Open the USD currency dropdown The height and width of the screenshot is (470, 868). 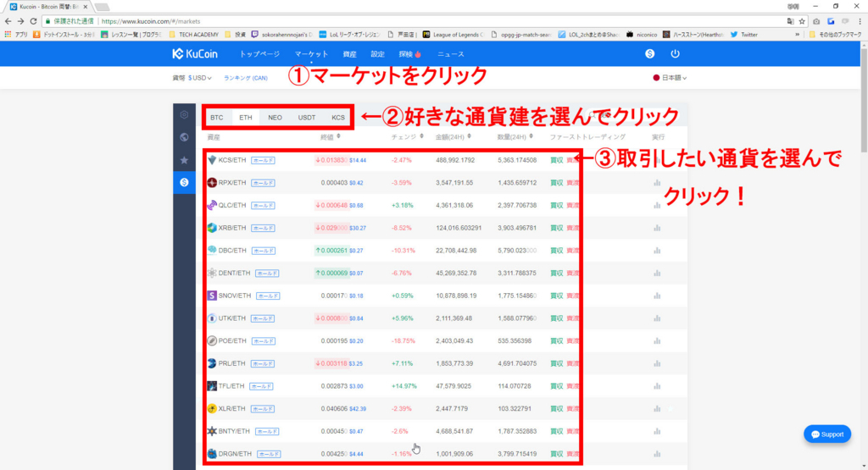(x=199, y=78)
